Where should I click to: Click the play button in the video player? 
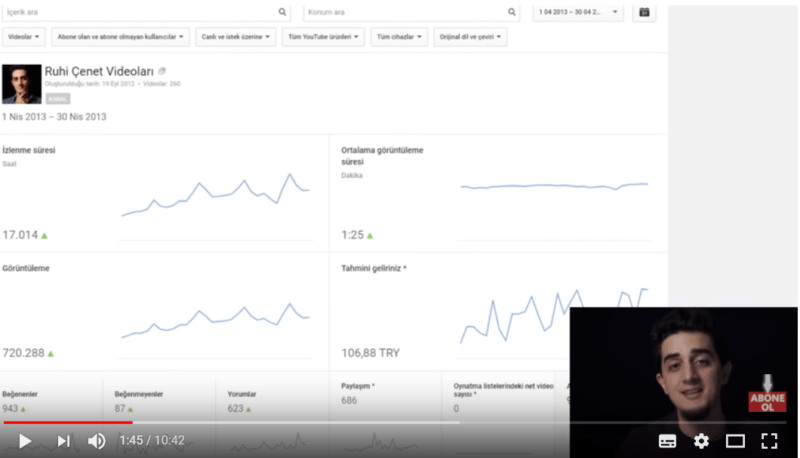click(x=25, y=440)
